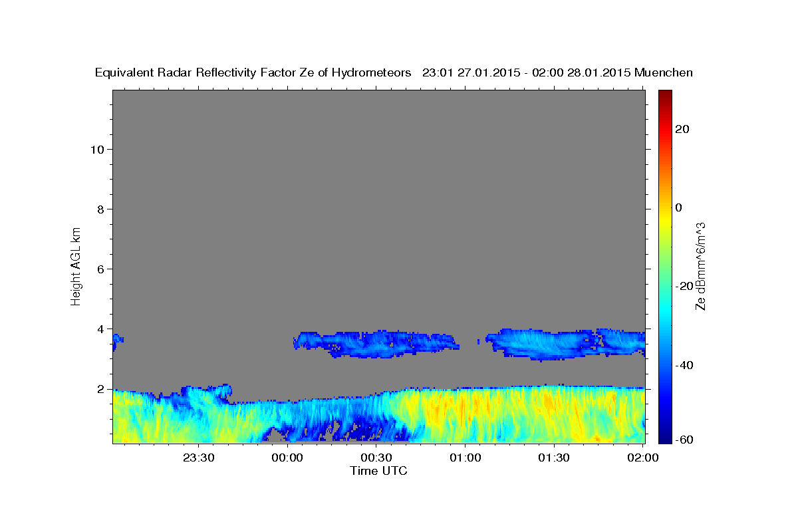Click the colorbar label '-60'
798x532 pixels.
684,439
